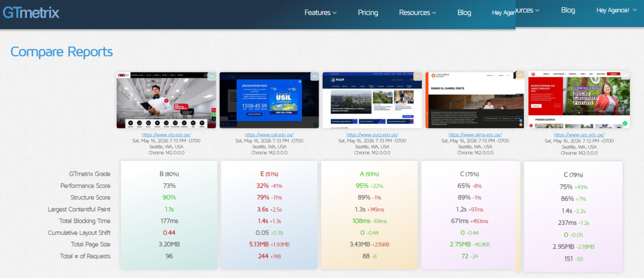
Task: Open the https://www.utp.edu.pe/ link
Action: click(166, 135)
